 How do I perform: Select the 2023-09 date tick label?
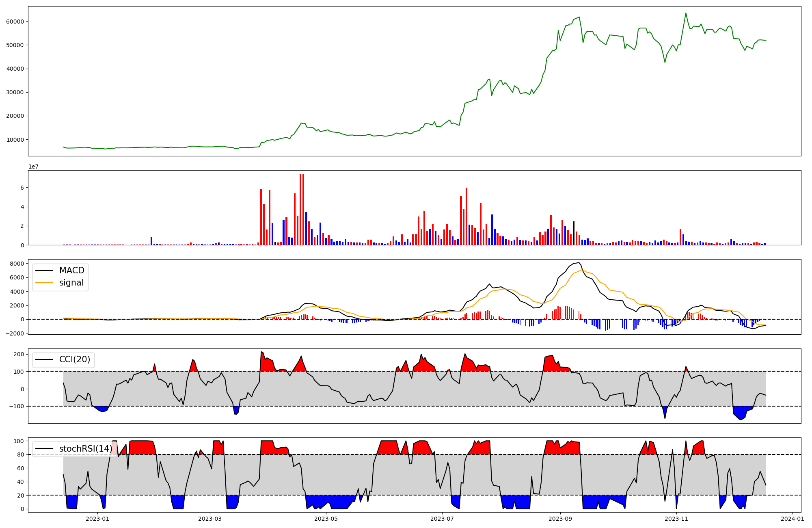[560, 519]
